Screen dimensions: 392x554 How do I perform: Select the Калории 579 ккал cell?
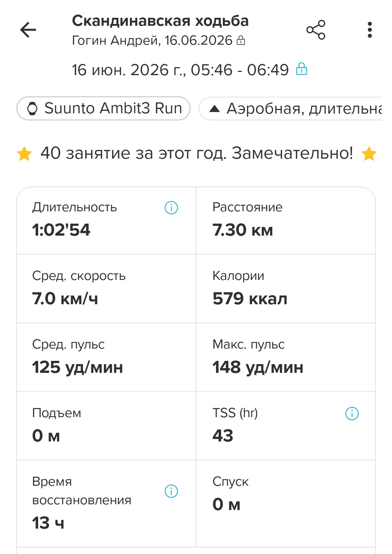285,289
